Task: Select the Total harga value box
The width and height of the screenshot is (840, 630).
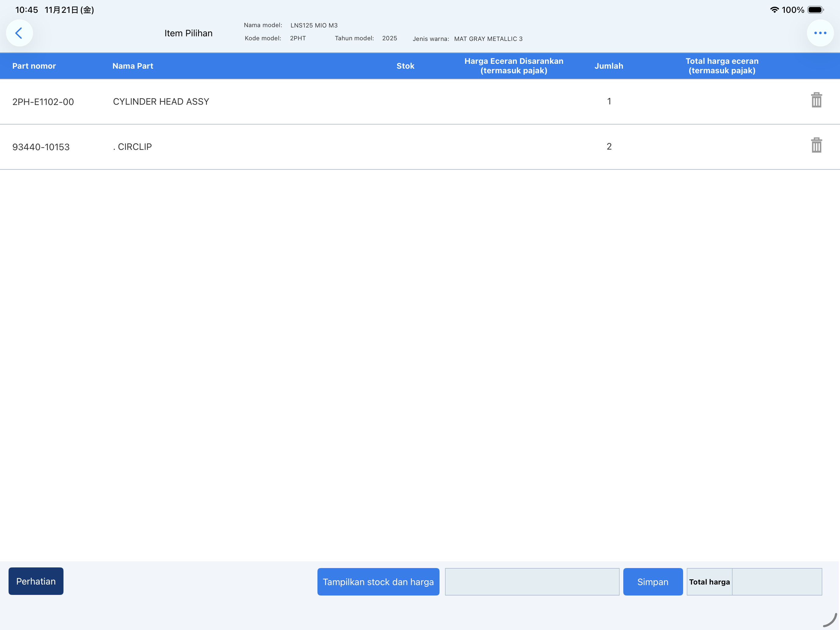Action: point(777,582)
